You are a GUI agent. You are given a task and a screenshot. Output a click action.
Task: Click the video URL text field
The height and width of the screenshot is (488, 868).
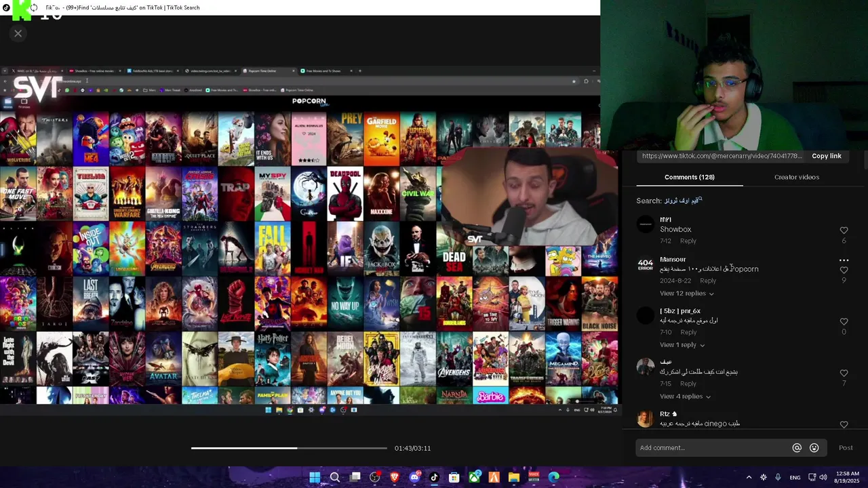722,156
